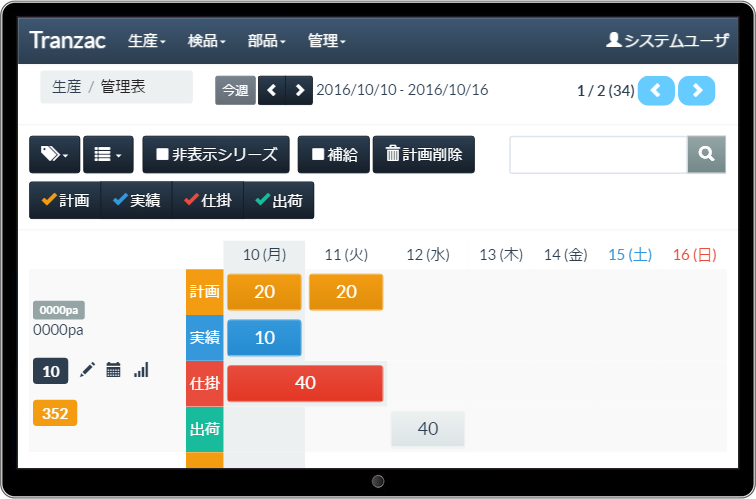Open the 検品 menu
Viewport: 756px width, 499px height.
click(206, 41)
